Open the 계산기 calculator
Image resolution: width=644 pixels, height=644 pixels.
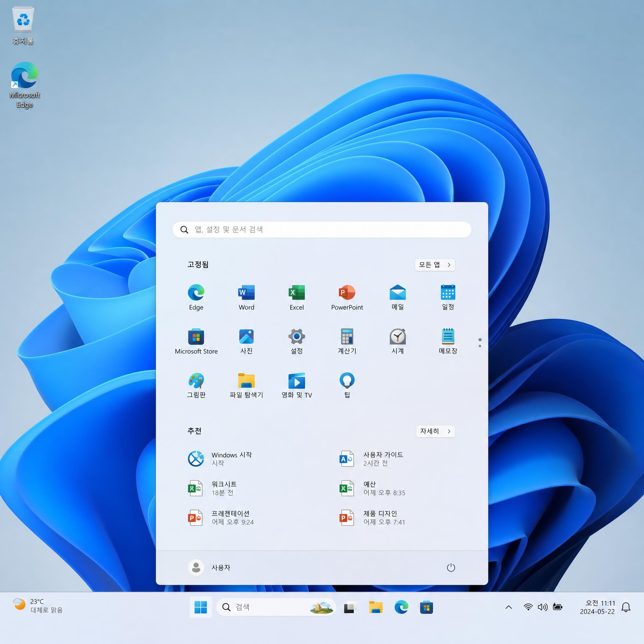coord(347,341)
